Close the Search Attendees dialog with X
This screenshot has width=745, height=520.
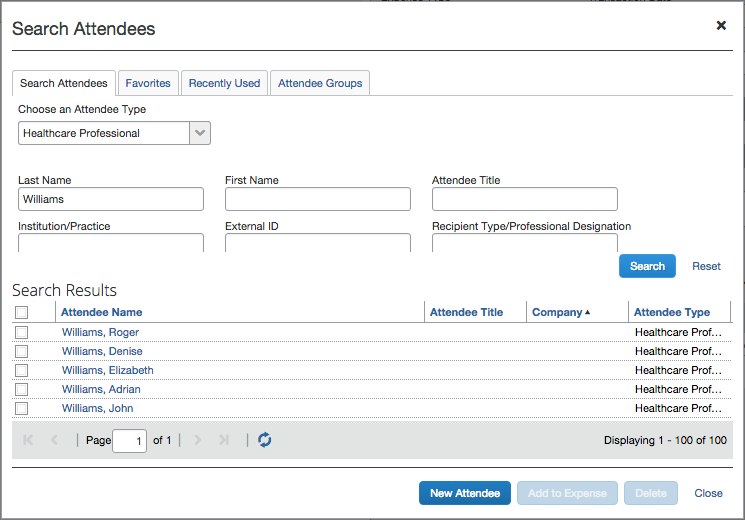[x=721, y=26]
